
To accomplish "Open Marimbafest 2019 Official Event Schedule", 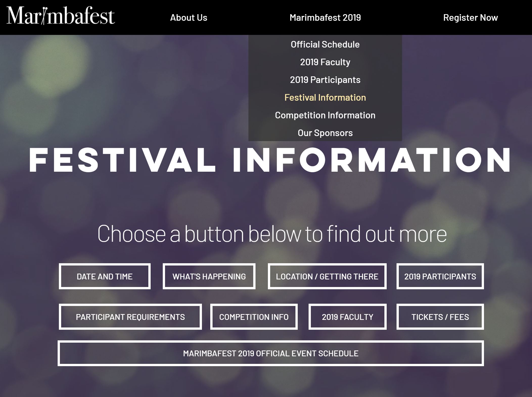I will [x=271, y=353].
